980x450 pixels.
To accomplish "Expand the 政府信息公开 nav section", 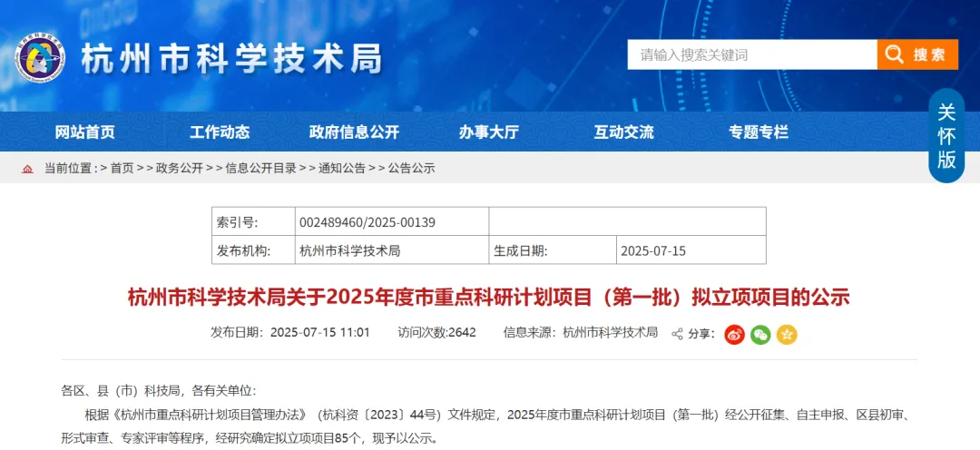I will [354, 132].
